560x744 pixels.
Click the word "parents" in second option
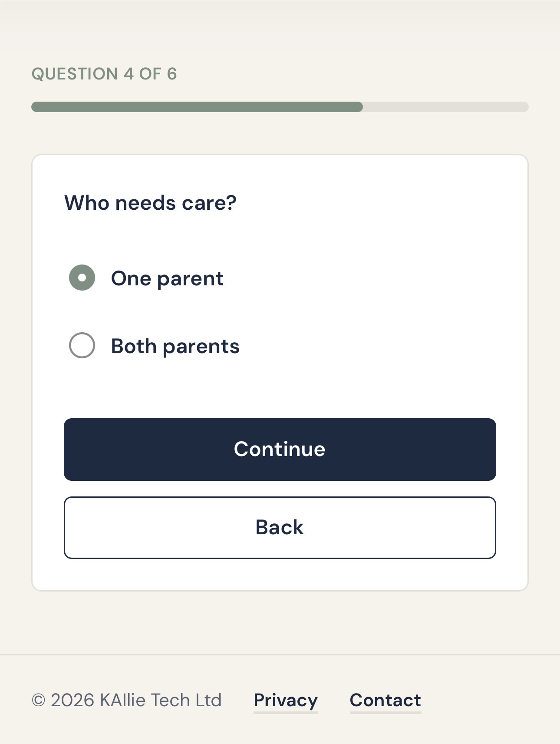[x=201, y=347]
